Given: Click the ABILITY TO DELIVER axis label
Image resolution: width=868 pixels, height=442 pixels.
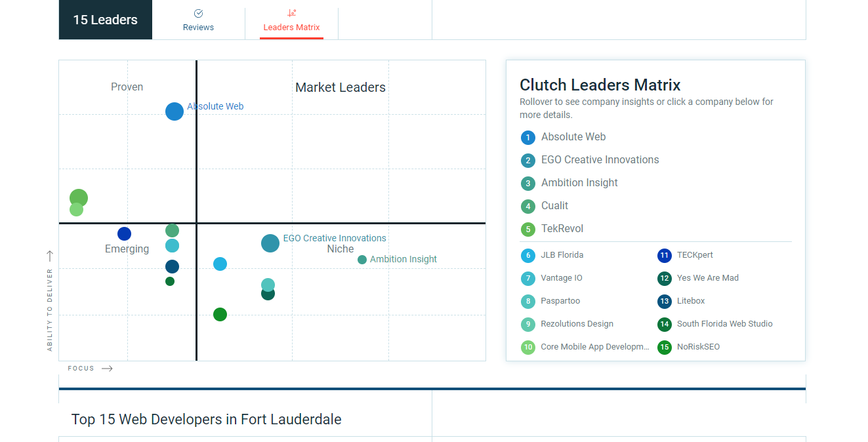Looking at the screenshot, I should click(50, 310).
